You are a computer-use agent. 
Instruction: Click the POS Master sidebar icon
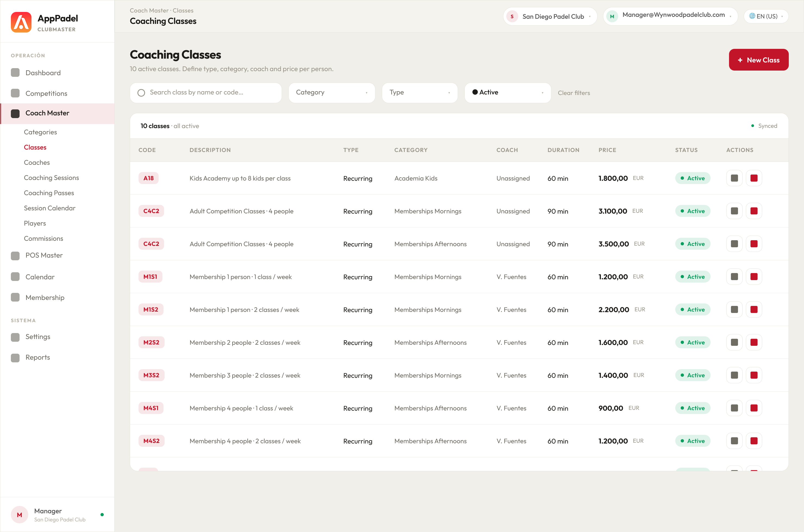tap(15, 255)
